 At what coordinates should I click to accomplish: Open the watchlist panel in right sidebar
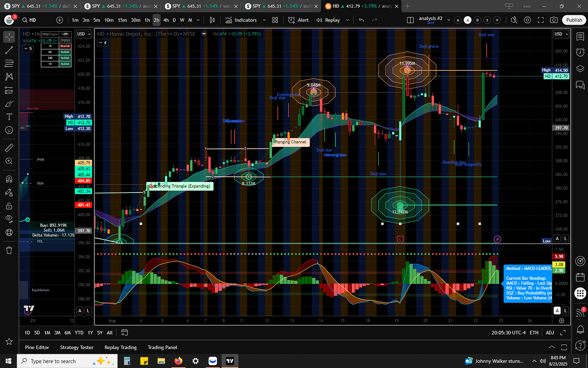click(580, 37)
